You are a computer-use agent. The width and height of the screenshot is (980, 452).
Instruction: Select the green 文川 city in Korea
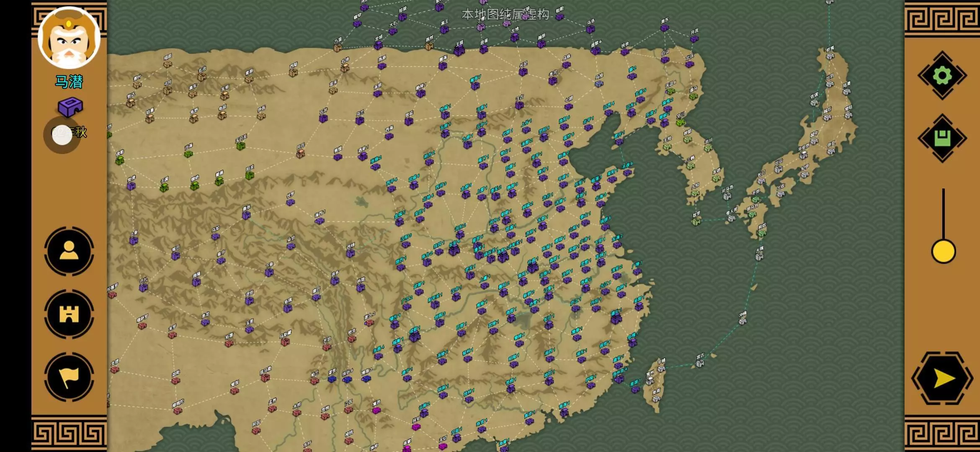click(681, 122)
